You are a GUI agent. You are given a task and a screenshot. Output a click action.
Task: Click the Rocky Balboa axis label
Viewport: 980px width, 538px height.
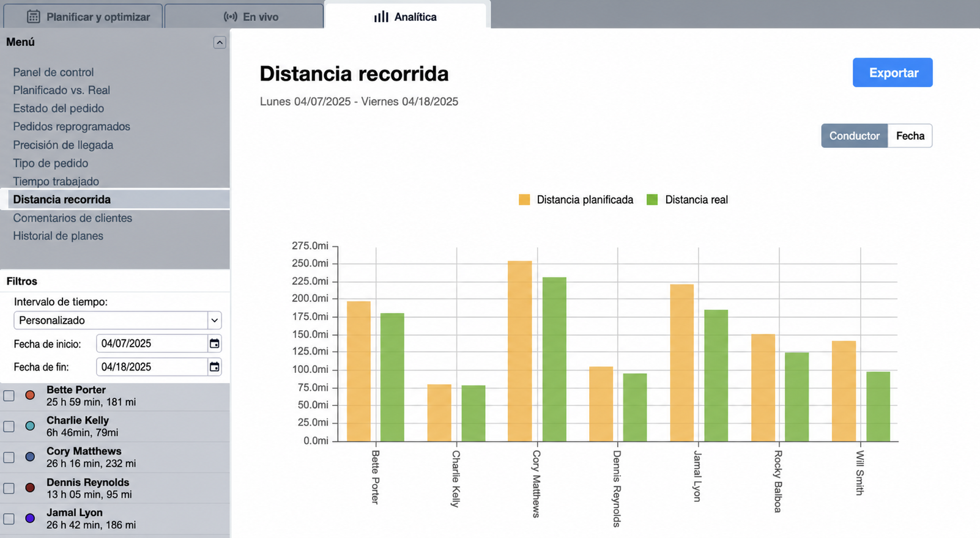click(x=778, y=481)
